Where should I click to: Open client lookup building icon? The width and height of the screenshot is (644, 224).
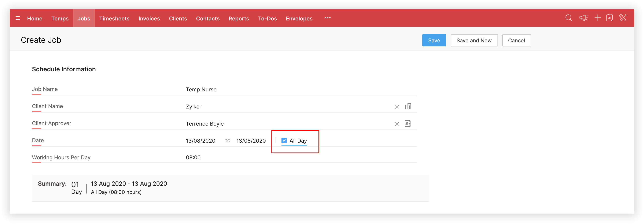coord(408,107)
